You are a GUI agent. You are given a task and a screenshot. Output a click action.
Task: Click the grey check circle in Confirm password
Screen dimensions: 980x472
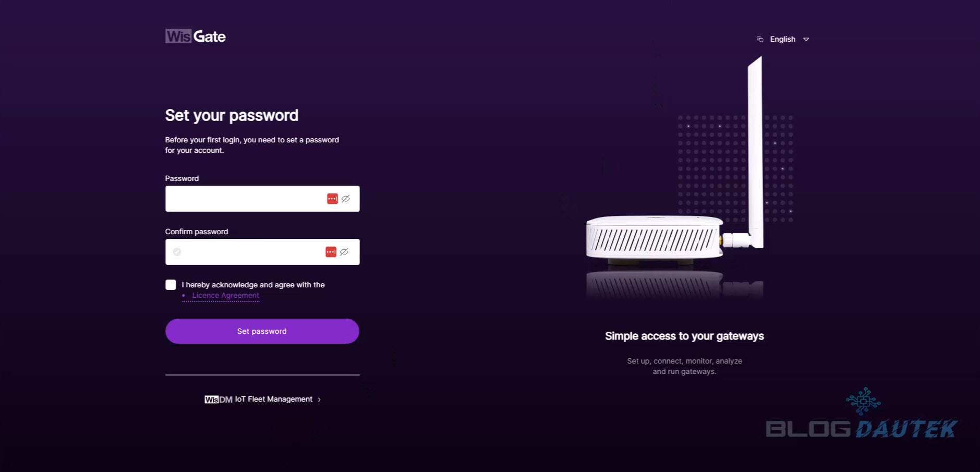pyautogui.click(x=177, y=252)
